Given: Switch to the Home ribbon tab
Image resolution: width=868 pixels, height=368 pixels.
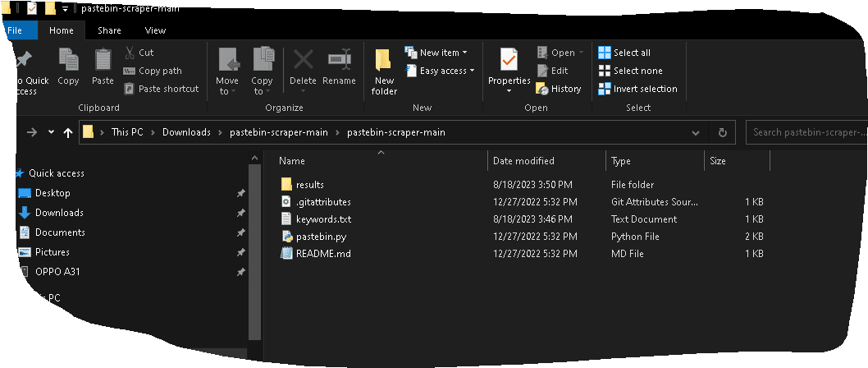Looking at the screenshot, I should click(x=61, y=30).
